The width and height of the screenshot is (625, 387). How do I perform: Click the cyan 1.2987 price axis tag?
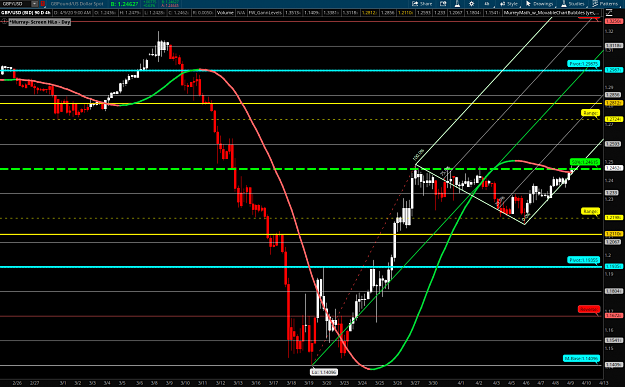point(613,70)
